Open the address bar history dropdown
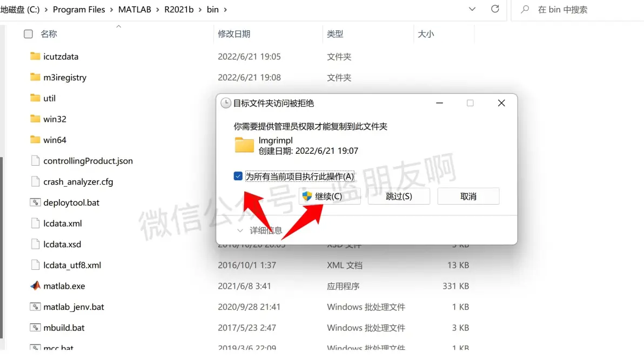The image size is (644, 360). point(472,9)
